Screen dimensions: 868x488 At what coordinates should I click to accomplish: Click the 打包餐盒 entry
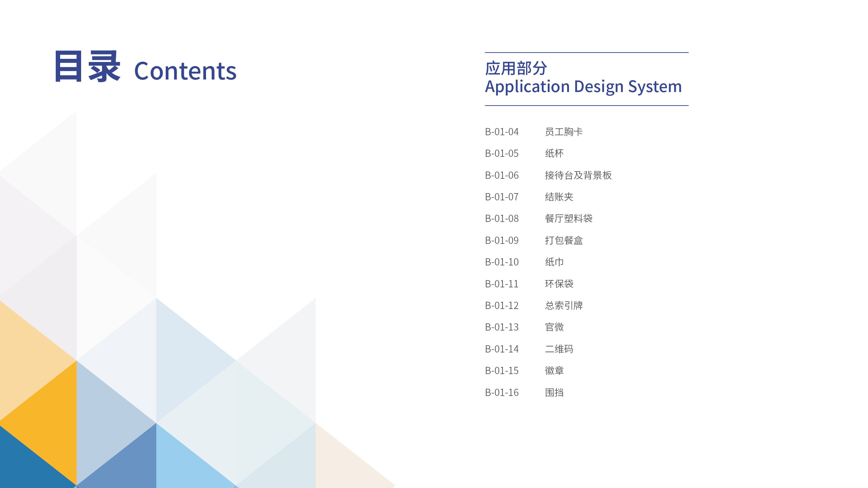point(564,240)
